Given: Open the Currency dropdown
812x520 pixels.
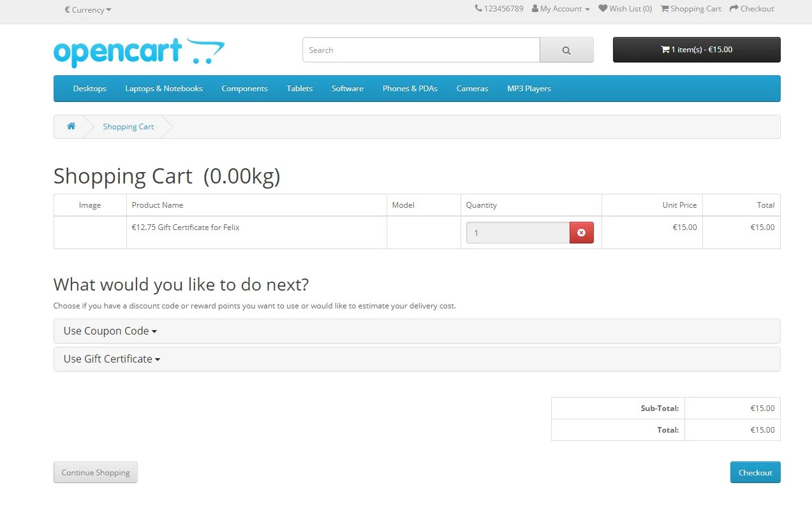Looking at the screenshot, I should click(88, 10).
